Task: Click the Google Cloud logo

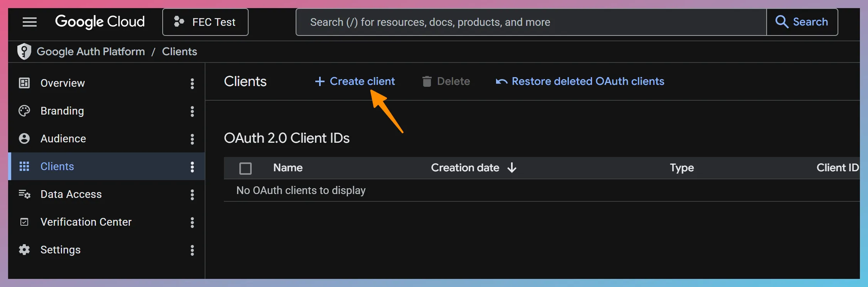Action: (x=100, y=22)
